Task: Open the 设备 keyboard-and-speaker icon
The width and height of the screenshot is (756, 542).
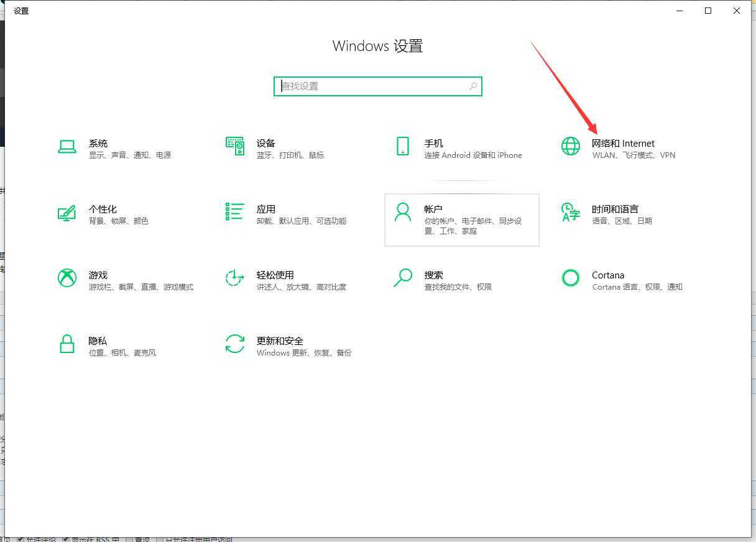Action: click(235, 146)
